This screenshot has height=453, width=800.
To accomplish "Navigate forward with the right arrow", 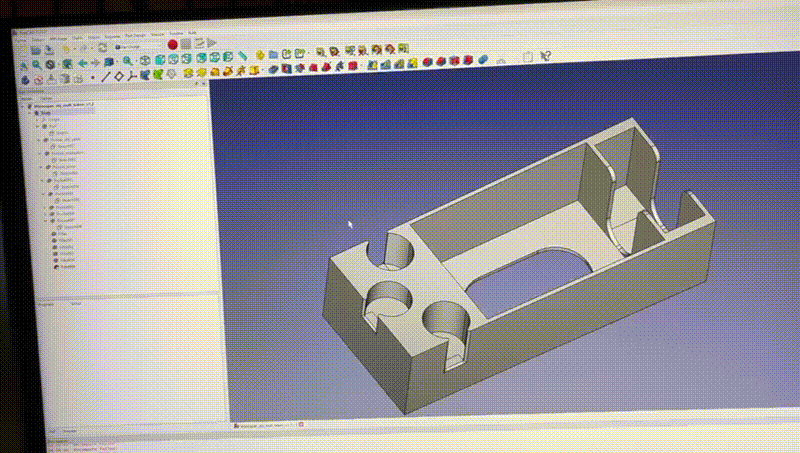I will [x=95, y=63].
